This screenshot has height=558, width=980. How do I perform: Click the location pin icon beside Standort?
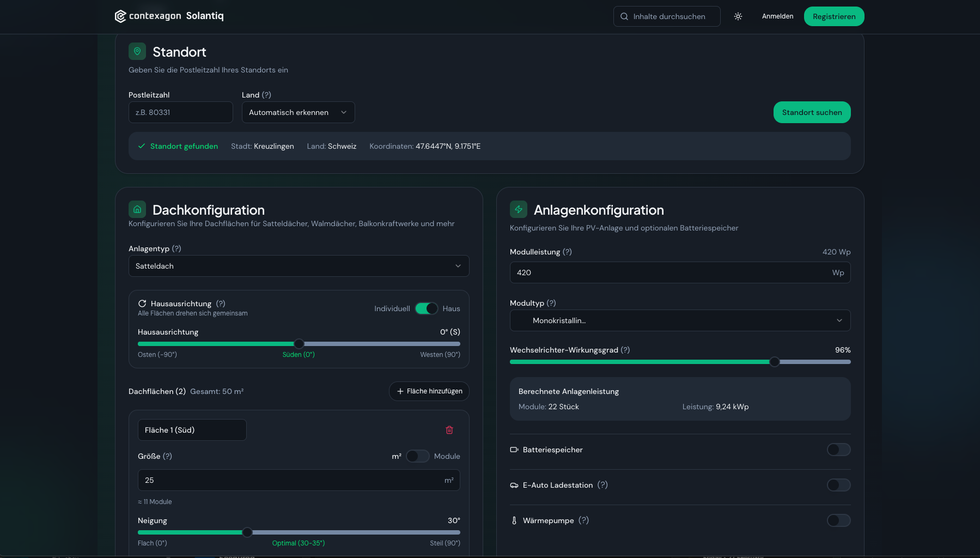[x=137, y=51]
